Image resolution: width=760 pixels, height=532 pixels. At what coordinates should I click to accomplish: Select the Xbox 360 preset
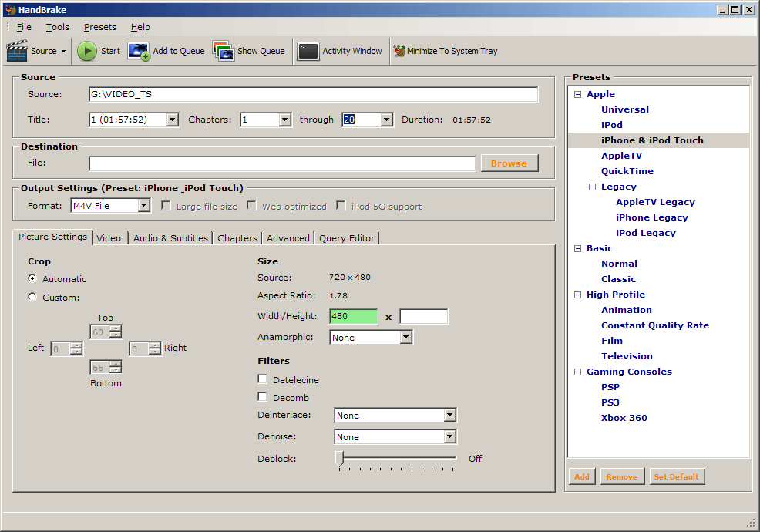624,419
